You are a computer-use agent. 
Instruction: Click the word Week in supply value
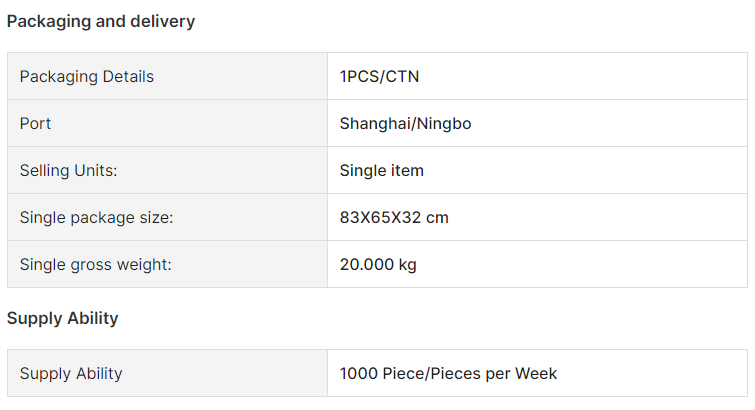coord(536,373)
